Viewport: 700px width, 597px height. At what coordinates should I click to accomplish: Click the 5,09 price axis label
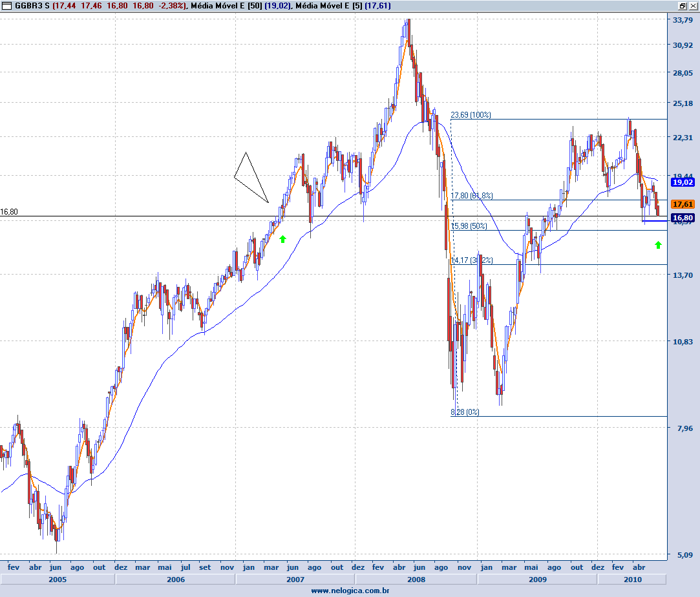(x=685, y=555)
